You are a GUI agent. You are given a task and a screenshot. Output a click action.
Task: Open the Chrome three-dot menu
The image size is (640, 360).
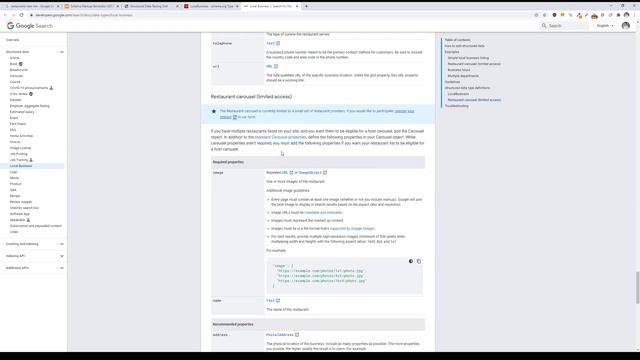[635, 15]
